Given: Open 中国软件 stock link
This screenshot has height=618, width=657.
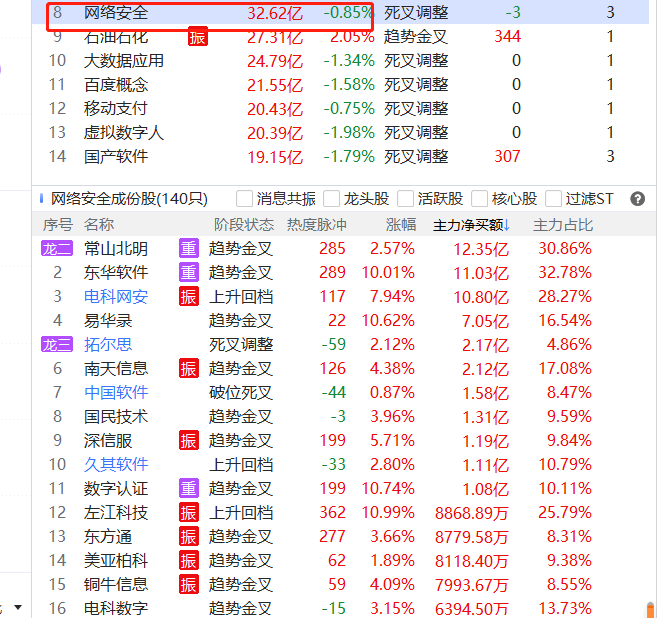Looking at the screenshot, I should click(116, 393).
